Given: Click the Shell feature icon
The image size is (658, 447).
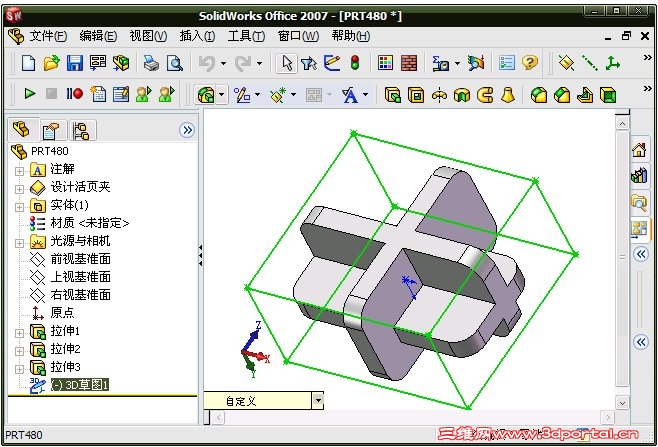Looking at the screenshot, I should 608,95.
